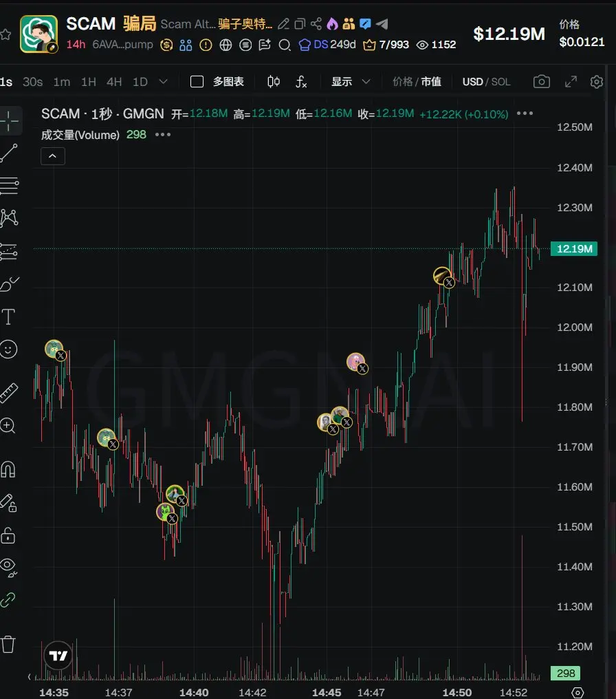Viewport: 616px width, 699px height.
Task: Open the emoji smiley icon tool
Action: coord(8,349)
